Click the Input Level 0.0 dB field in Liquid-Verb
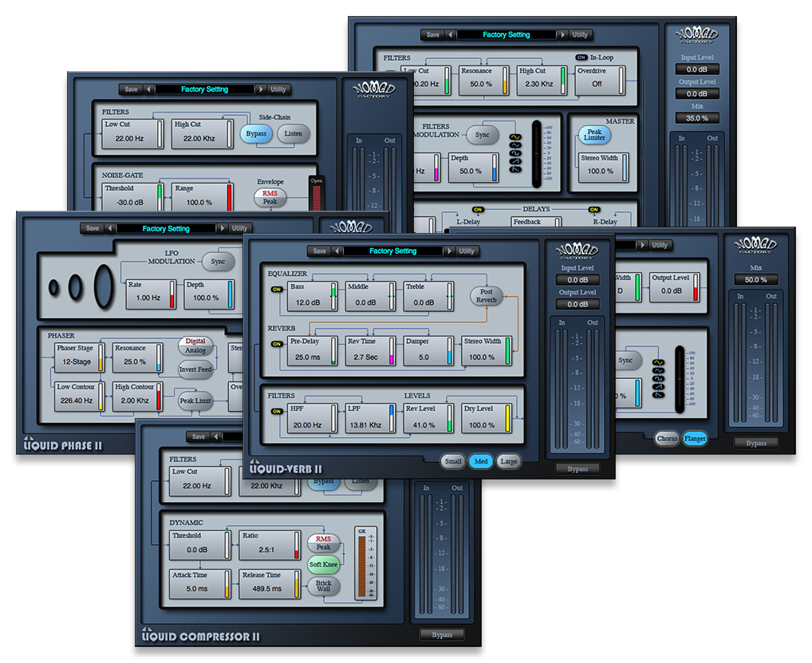This screenshot has width=812, height=663. coord(577,280)
